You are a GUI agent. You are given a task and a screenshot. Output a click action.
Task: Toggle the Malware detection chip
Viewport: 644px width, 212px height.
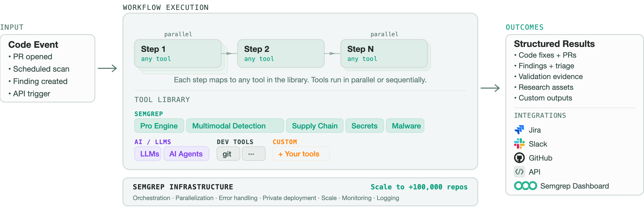tap(405, 126)
